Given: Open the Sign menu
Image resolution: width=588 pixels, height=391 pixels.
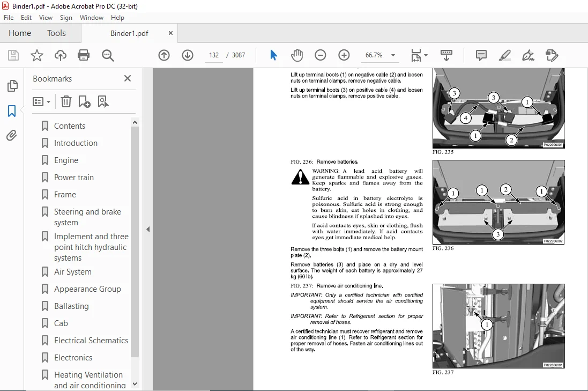Looking at the screenshot, I should point(66,18).
